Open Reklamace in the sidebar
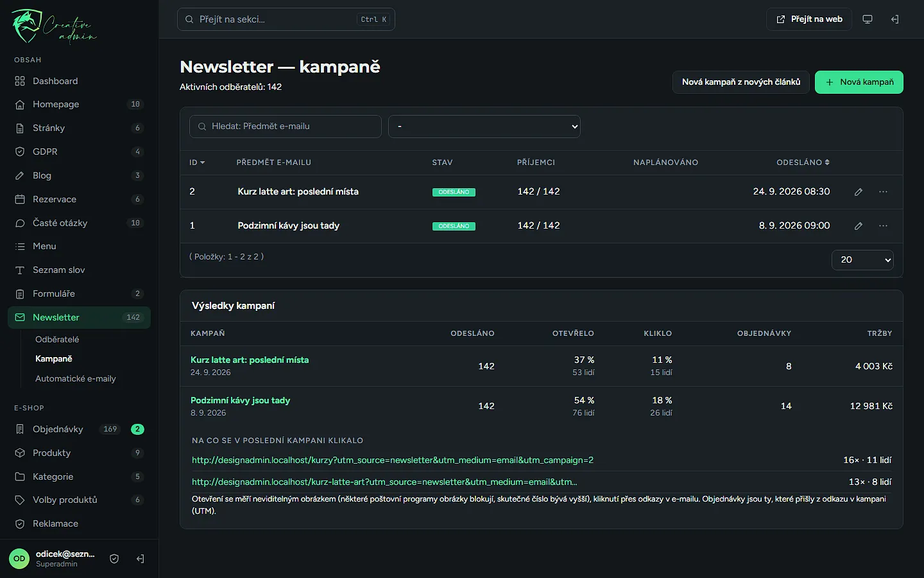 79,524
